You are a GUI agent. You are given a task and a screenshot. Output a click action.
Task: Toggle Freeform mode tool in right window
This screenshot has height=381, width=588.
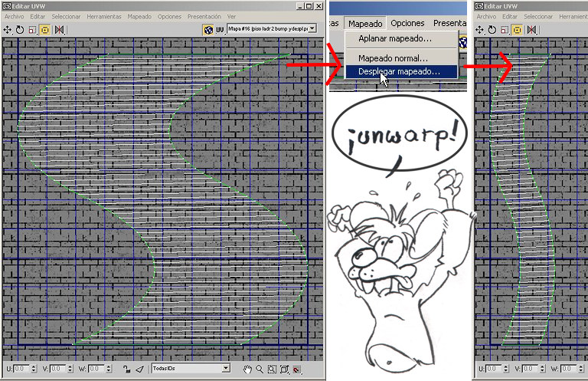click(x=517, y=30)
